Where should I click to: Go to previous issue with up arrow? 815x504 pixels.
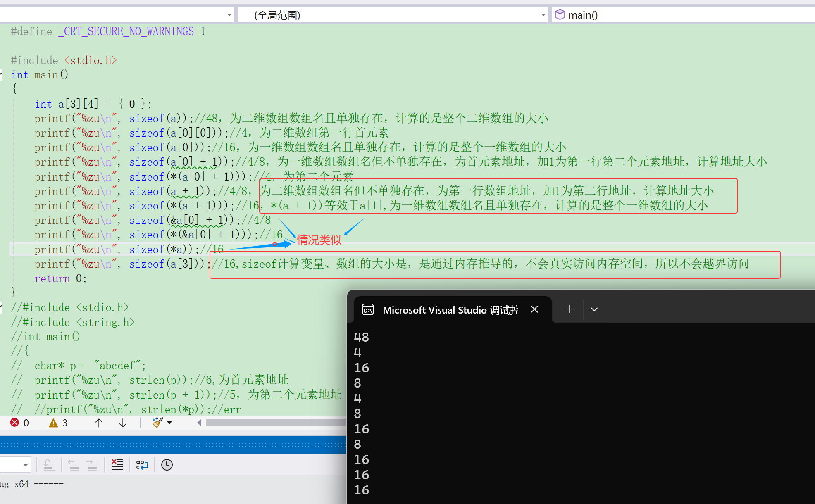tap(99, 423)
